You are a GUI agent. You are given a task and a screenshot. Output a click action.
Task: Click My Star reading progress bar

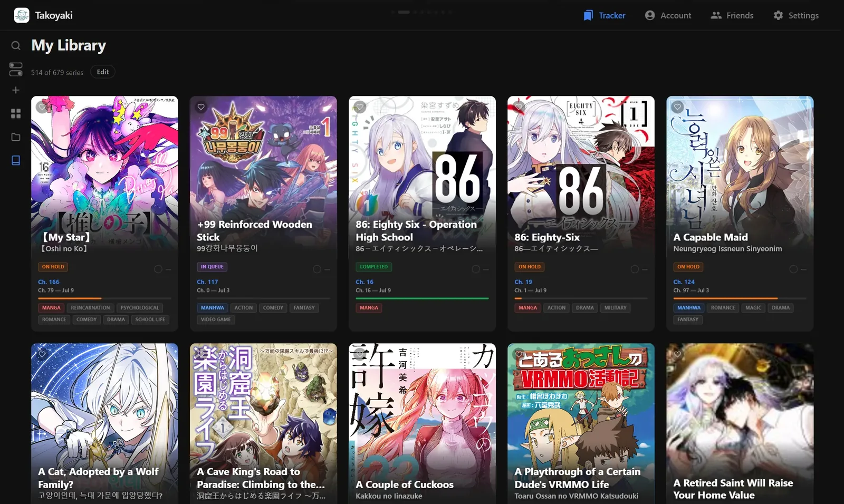pos(104,298)
